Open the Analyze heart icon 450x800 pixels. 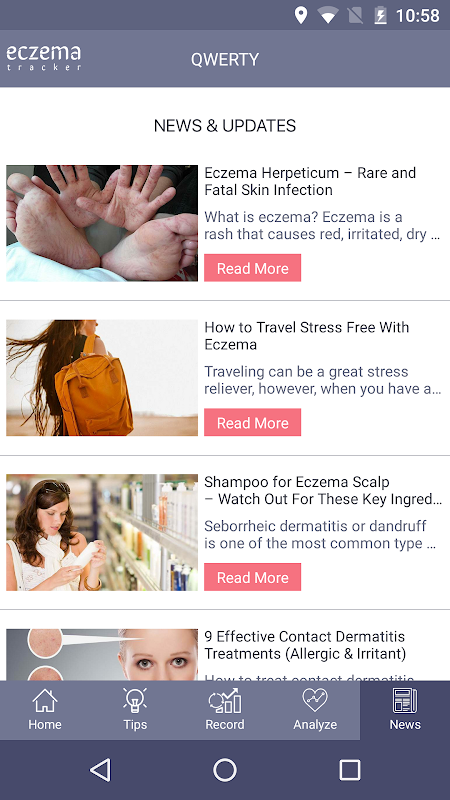[x=315, y=701]
